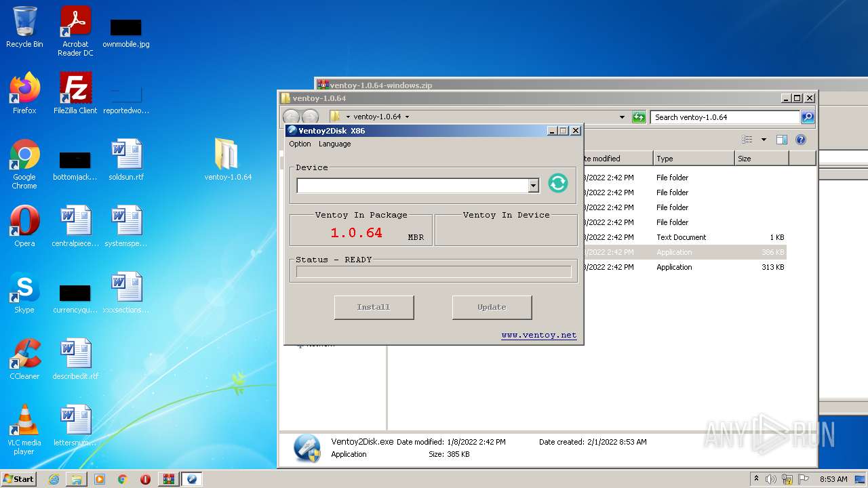Expand the ventoy-1.0.64 breadcrumb arrow
Screen dimensions: 868x488
pos(407,117)
